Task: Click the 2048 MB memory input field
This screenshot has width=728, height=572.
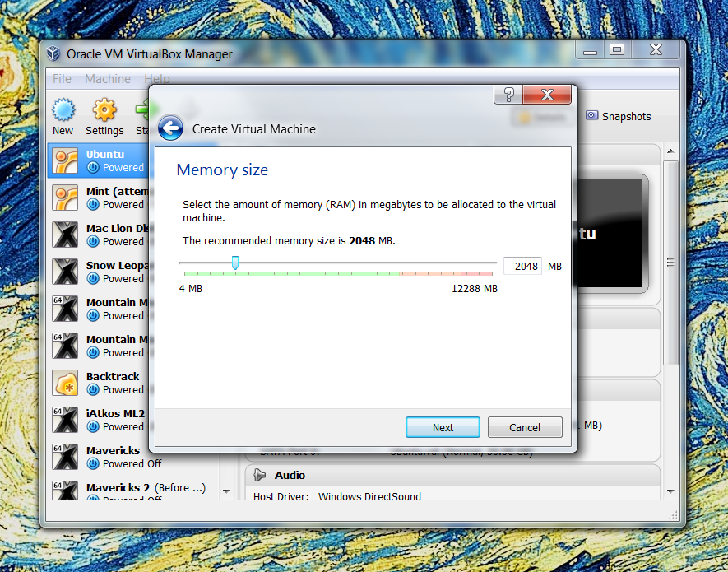Action: (523, 267)
